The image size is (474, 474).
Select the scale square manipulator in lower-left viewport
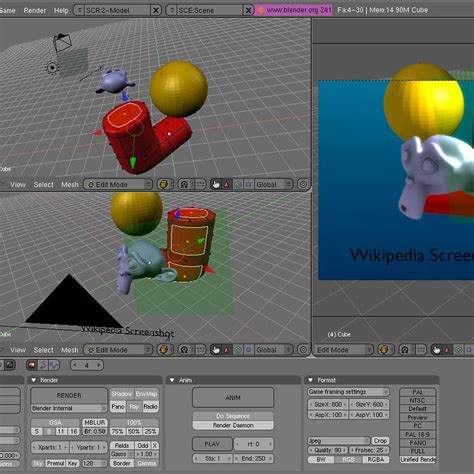click(x=249, y=350)
